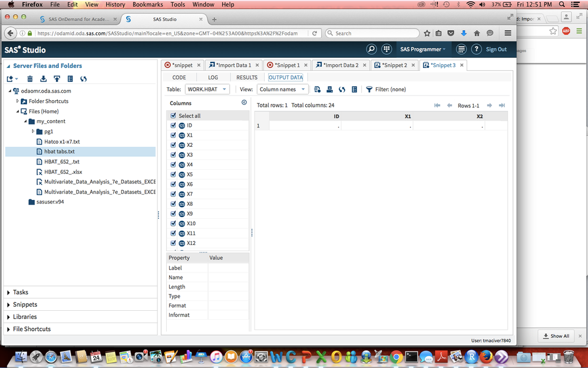Uncheck the X5 column checkbox

pyautogui.click(x=173, y=174)
